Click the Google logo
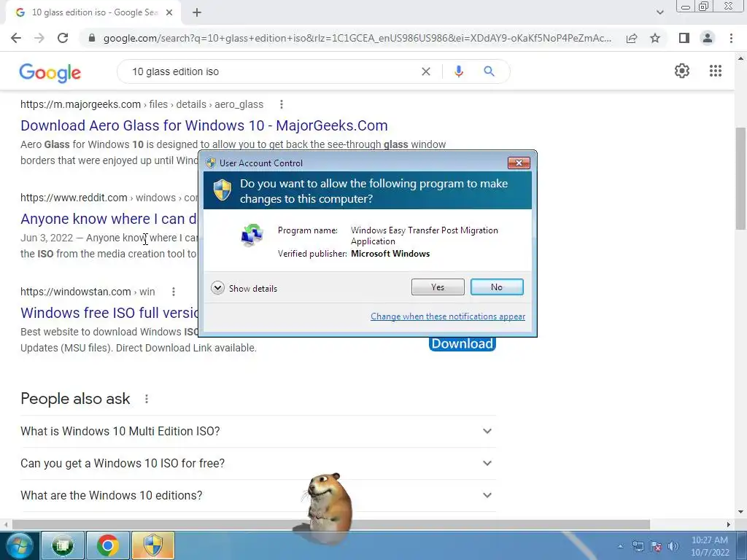The height and width of the screenshot is (560, 747). pyautogui.click(x=50, y=73)
